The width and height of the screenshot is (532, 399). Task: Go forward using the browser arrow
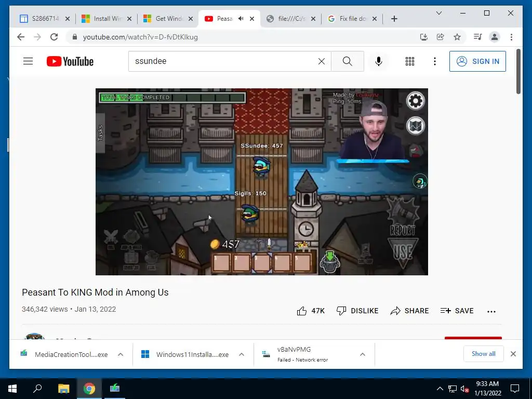pos(37,37)
